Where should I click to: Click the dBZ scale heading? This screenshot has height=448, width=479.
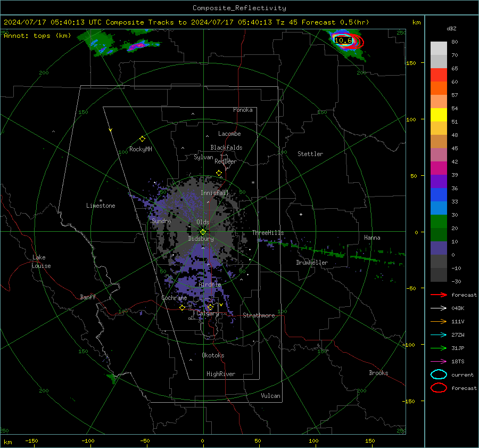[x=451, y=29]
